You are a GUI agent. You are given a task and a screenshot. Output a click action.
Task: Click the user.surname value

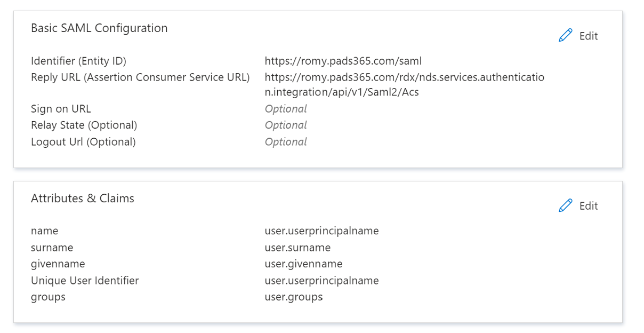coord(297,248)
